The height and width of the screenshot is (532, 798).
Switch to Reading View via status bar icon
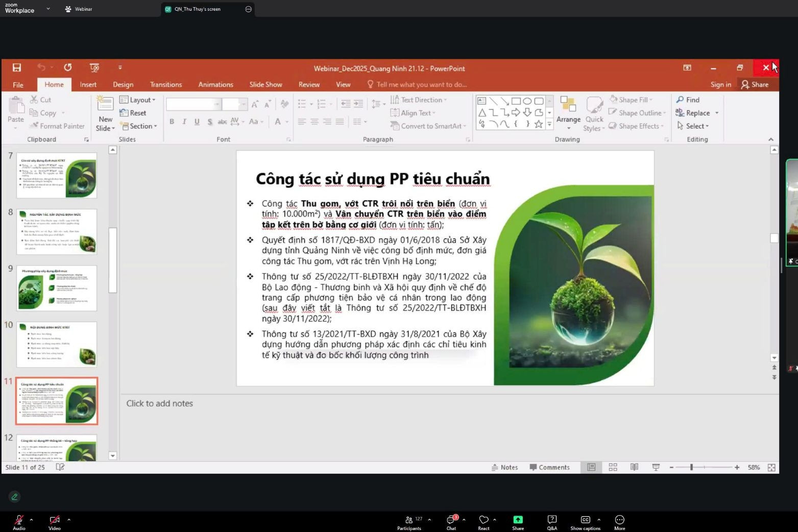[x=634, y=467]
